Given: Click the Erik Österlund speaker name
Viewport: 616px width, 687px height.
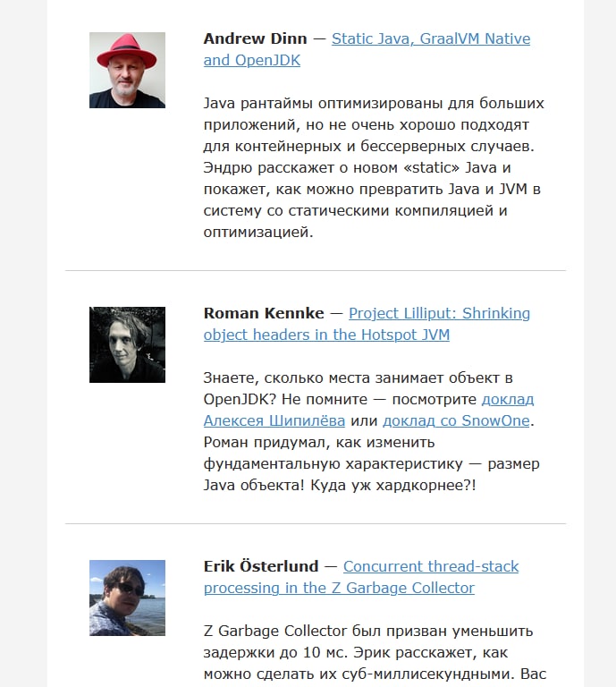Looking at the screenshot, I should pos(261,566).
